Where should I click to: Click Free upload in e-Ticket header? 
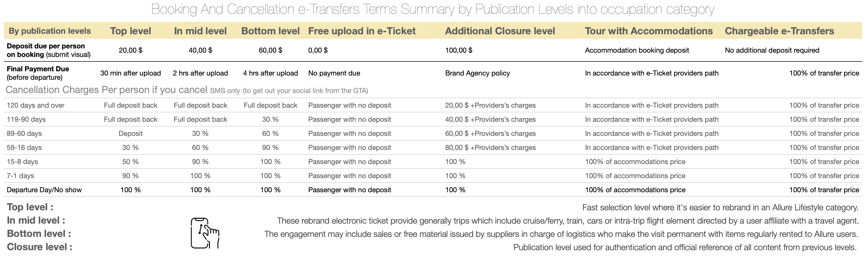click(362, 31)
